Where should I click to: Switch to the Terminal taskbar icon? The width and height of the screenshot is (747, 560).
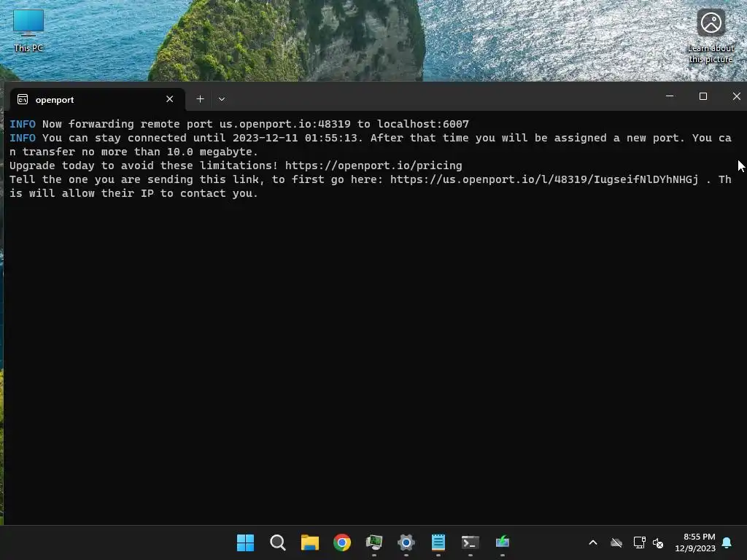[x=471, y=542]
